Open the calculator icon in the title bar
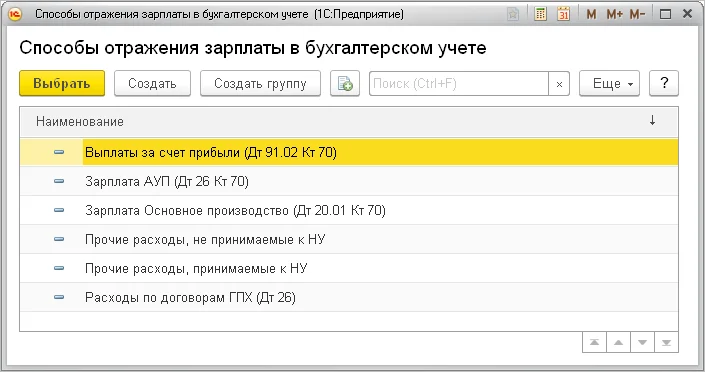Screen dimensions: 705x372 [540, 14]
